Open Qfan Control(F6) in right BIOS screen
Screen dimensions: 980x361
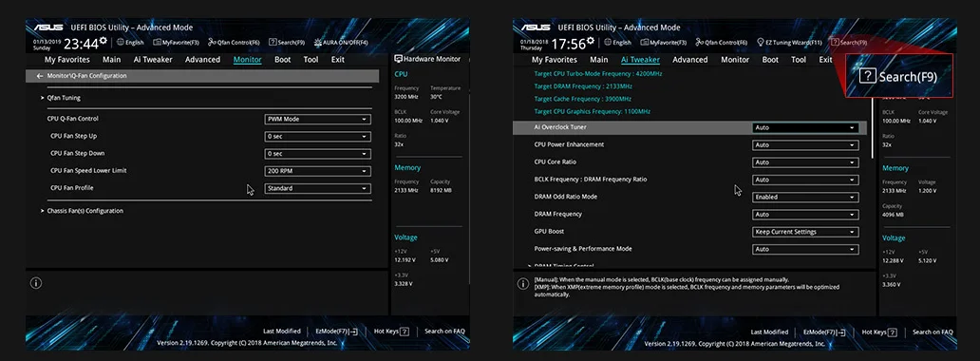722,43
